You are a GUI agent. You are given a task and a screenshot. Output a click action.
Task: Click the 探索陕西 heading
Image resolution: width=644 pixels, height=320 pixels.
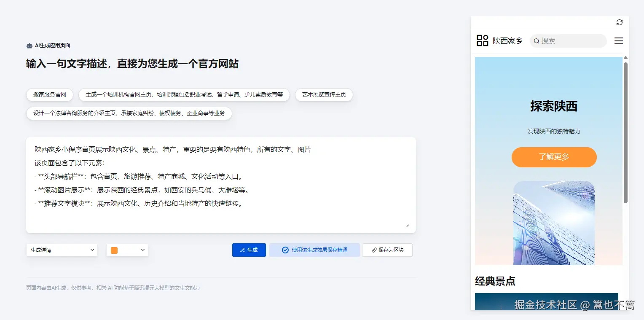554,107
